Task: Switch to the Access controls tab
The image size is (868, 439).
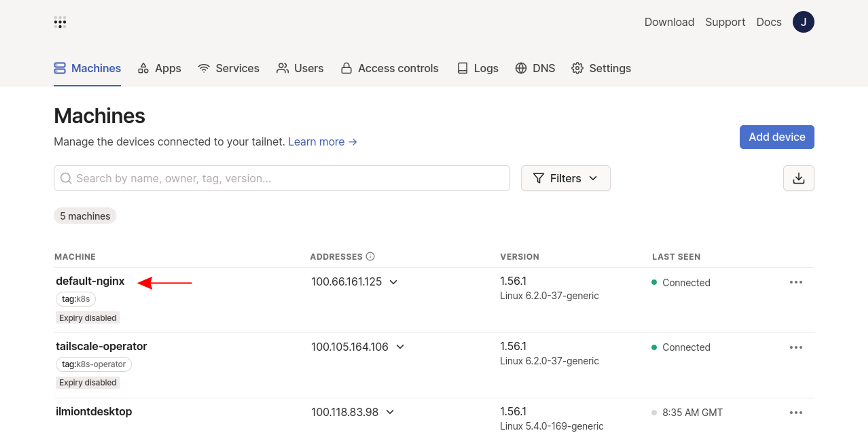Action: pos(389,69)
